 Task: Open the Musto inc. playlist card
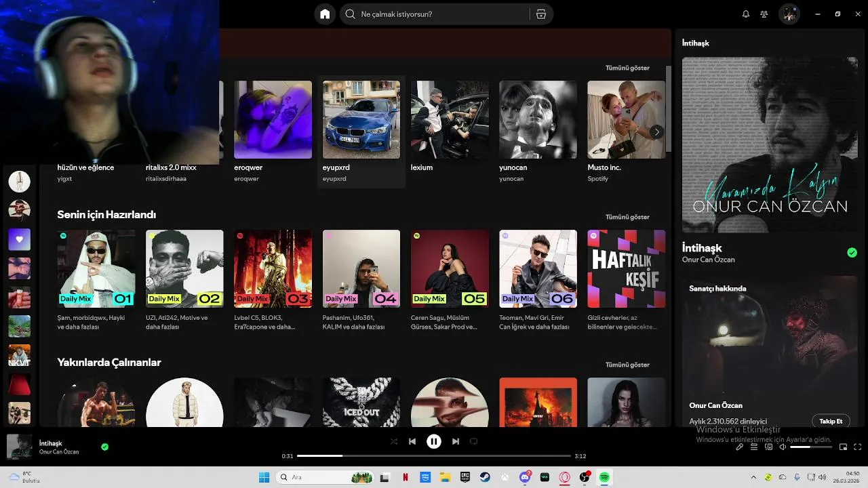point(627,132)
